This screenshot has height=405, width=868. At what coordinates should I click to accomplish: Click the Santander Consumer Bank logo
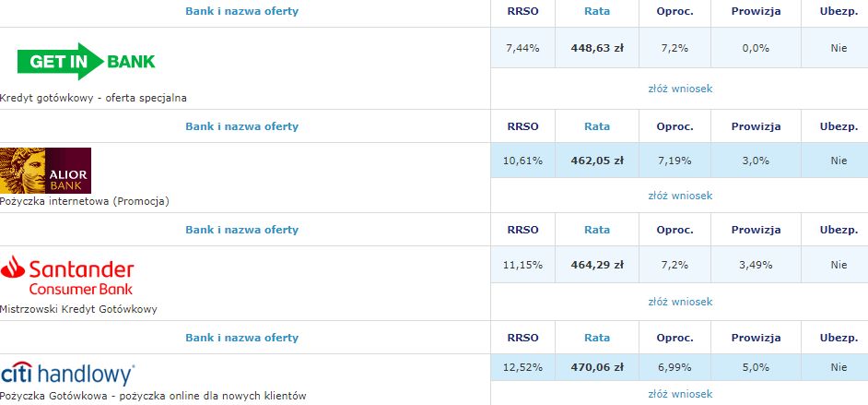pos(67,276)
